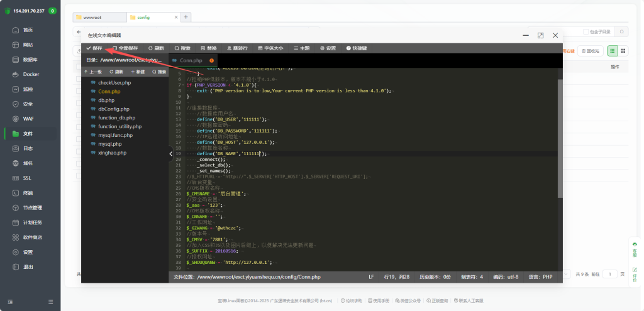644x311 pixels.
Task: Switch to grid view icon in file manager
Action: 623,51
